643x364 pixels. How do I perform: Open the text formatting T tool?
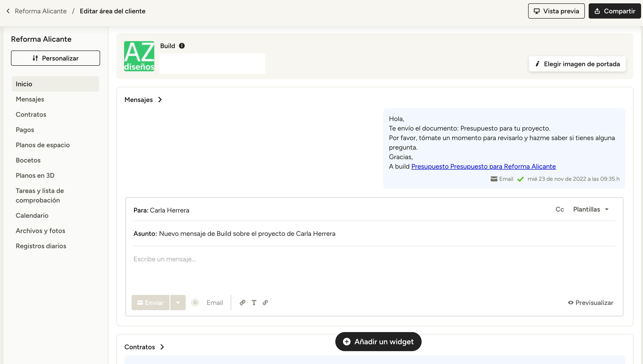254,303
